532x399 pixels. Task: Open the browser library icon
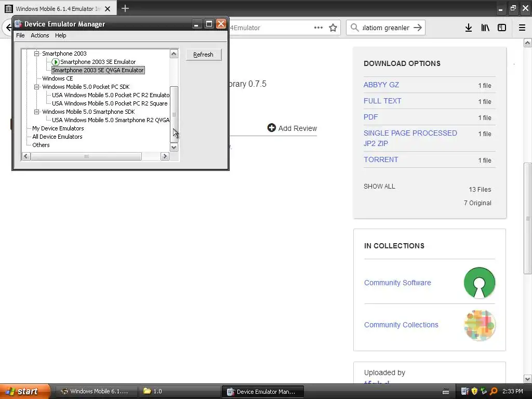pyautogui.click(x=485, y=28)
